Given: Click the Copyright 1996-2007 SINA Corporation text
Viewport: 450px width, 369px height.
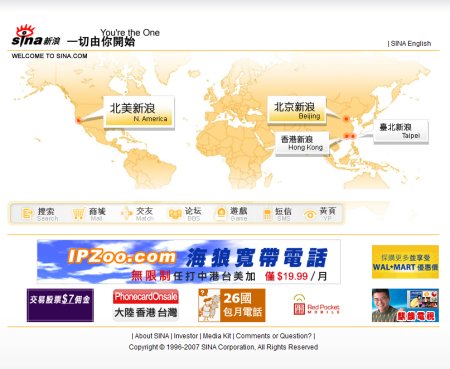Looking at the screenshot, I should click(x=223, y=347).
